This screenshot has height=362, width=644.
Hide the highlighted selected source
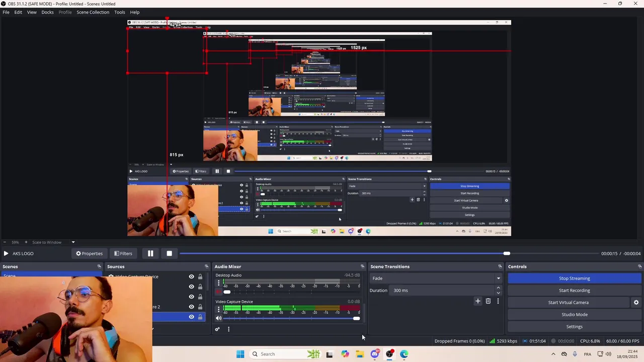[191, 317]
